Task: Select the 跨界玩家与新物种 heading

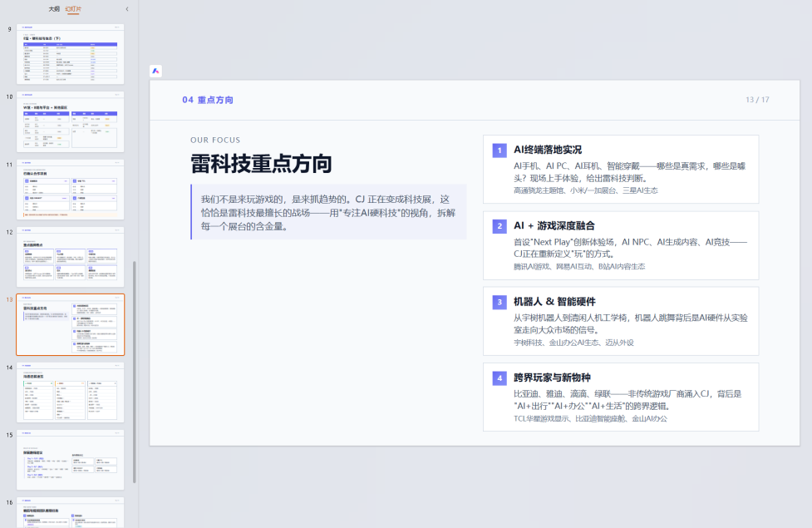Action: coord(552,377)
